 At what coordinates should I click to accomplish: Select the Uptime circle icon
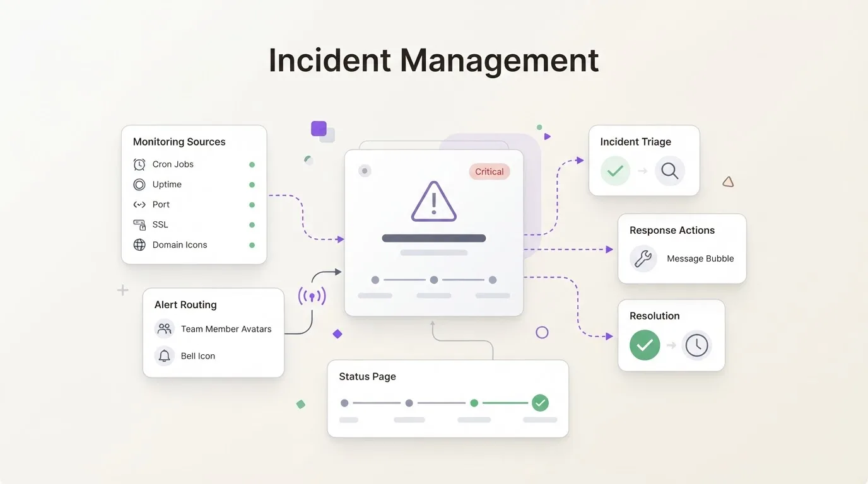[x=139, y=185]
